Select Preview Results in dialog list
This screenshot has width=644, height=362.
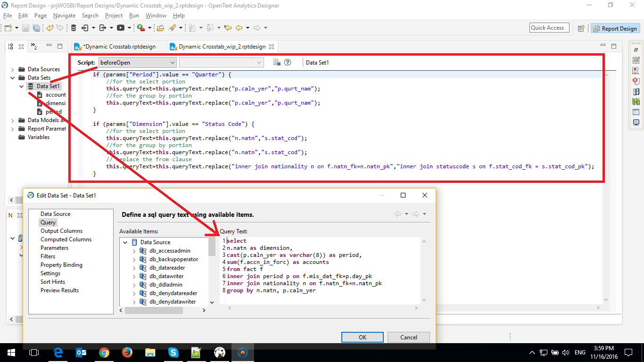click(59, 290)
